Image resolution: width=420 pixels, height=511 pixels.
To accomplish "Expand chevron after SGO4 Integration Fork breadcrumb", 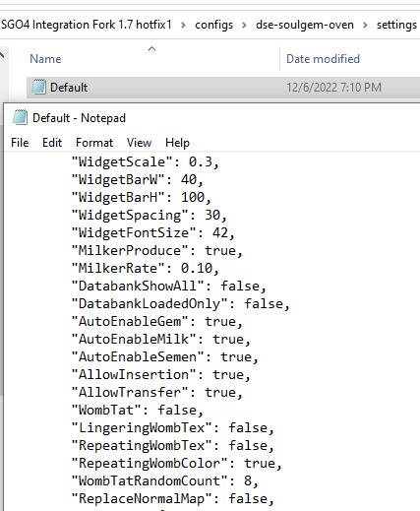I will click(183, 25).
